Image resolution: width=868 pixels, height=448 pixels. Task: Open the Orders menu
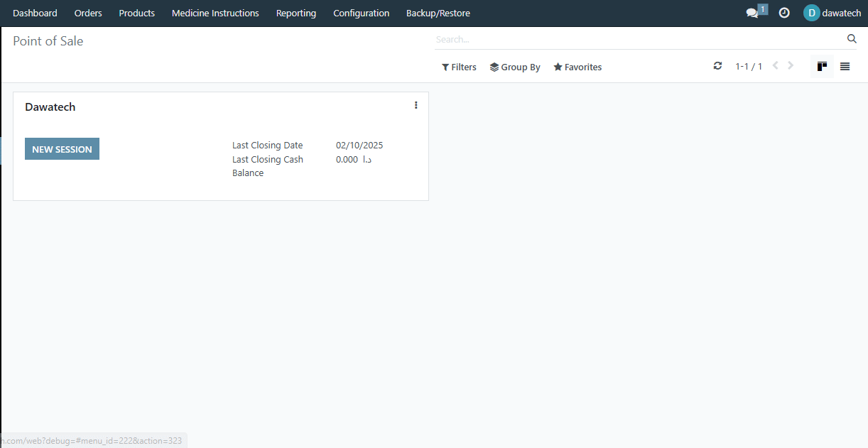click(x=88, y=13)
